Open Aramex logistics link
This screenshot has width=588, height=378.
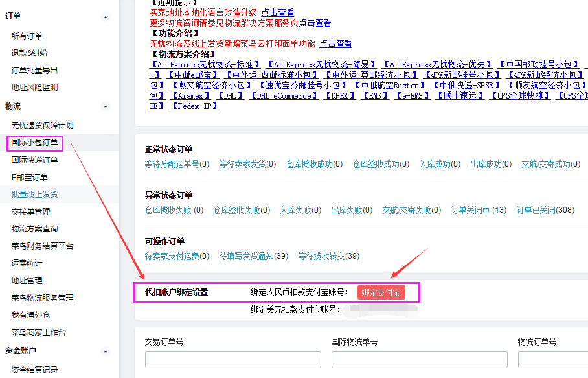click(x=190, y=96)
